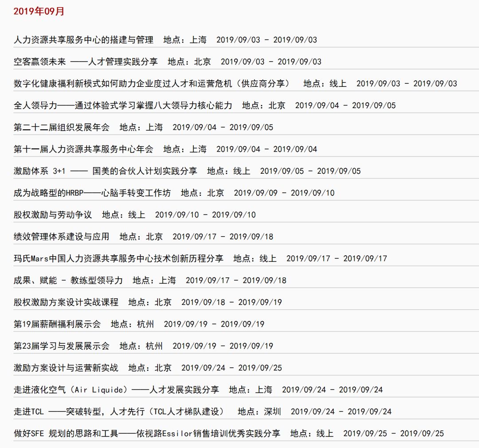Click 地点：上海 in 走进液化空气 row
479x448 pixels.
tap(251, 390)
